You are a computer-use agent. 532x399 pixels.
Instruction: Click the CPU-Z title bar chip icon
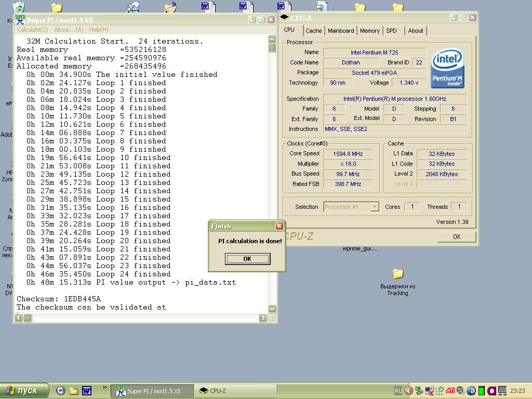tap(284, 18)
